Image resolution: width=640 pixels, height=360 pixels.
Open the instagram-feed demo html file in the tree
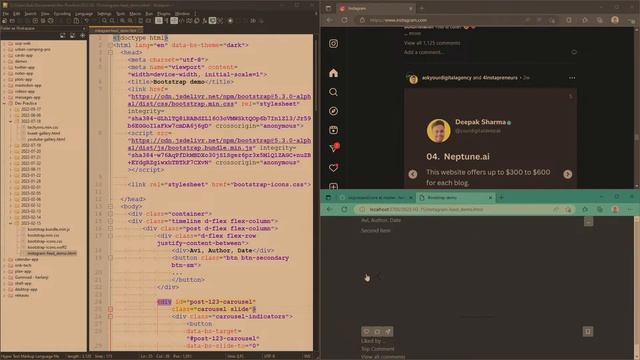[x=51, y=253]
